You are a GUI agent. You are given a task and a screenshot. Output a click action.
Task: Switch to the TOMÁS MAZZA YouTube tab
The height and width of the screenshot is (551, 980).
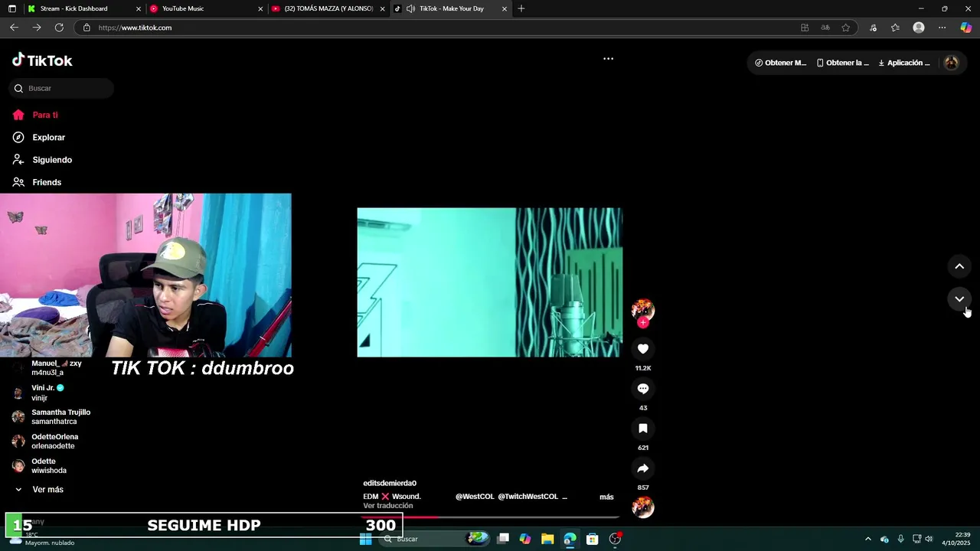coord(328,8)
